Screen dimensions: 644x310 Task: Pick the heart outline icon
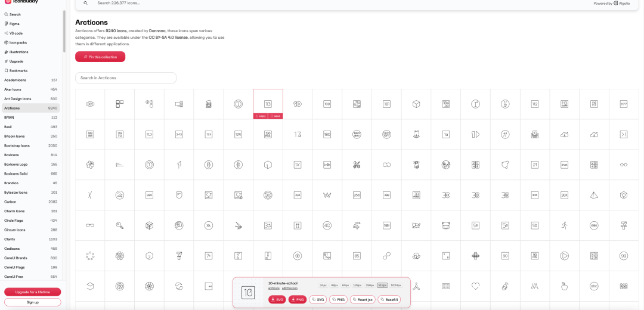pos(475,286)
